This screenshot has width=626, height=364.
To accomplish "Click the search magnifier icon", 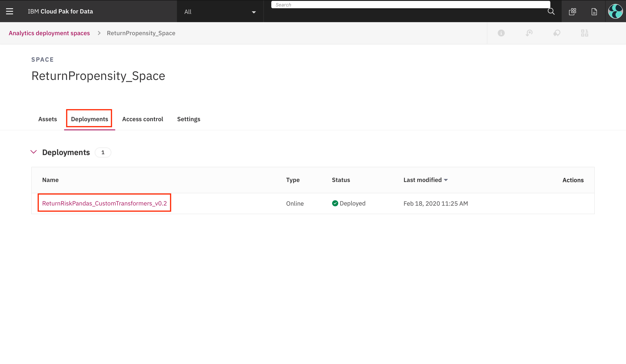I will point(551,12).
